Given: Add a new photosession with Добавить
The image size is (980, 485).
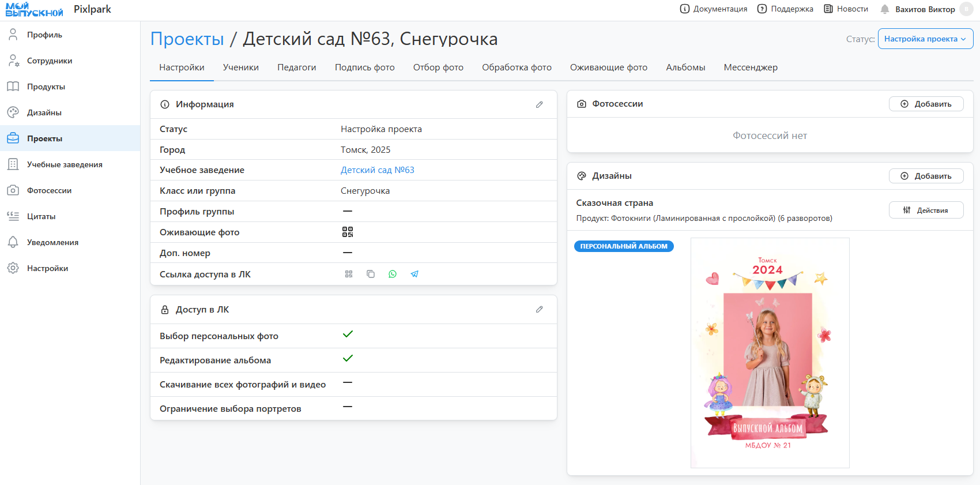Looking at the screenshot, I should point(926,104).
